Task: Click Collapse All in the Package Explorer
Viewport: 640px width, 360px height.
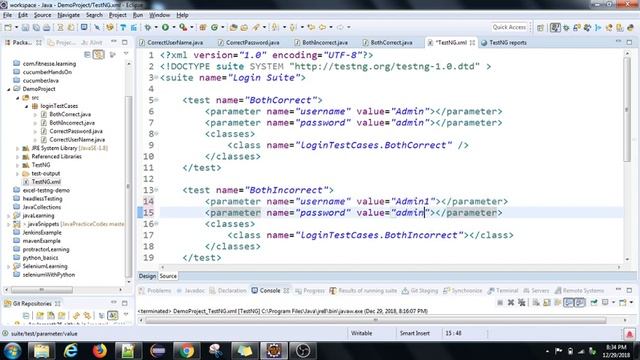Action: [87, 54]
